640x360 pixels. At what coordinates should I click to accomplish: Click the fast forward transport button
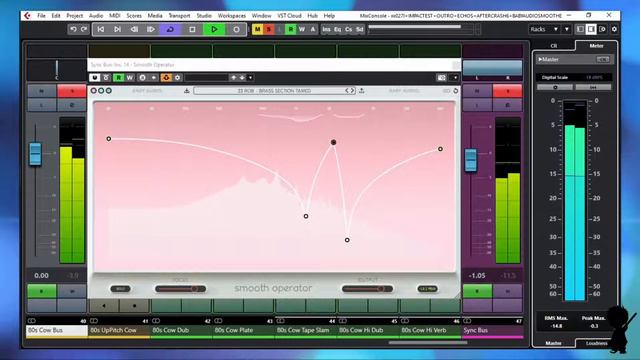click(x=151, y=29)
